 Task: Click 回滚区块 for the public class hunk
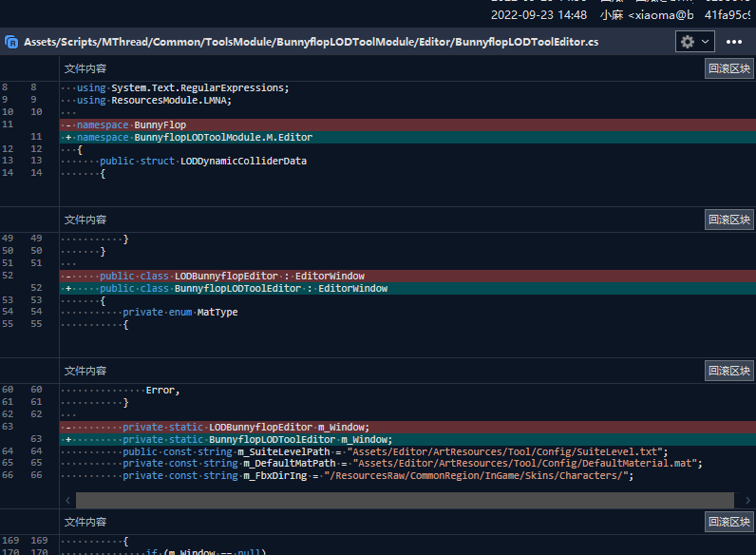[729, 220]
